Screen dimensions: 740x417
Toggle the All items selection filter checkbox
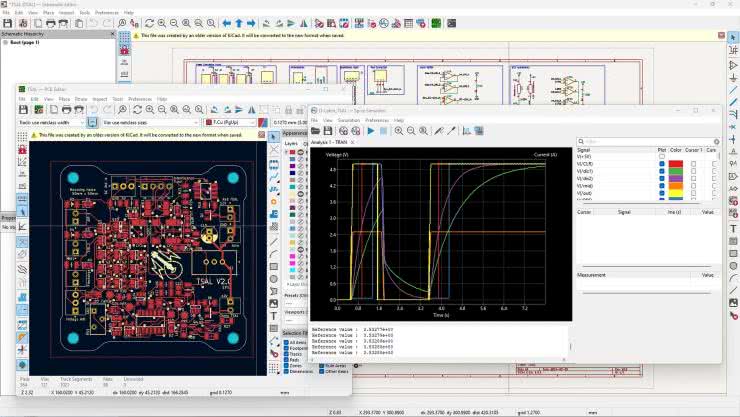pyautogui.click(x=286, y=342)
